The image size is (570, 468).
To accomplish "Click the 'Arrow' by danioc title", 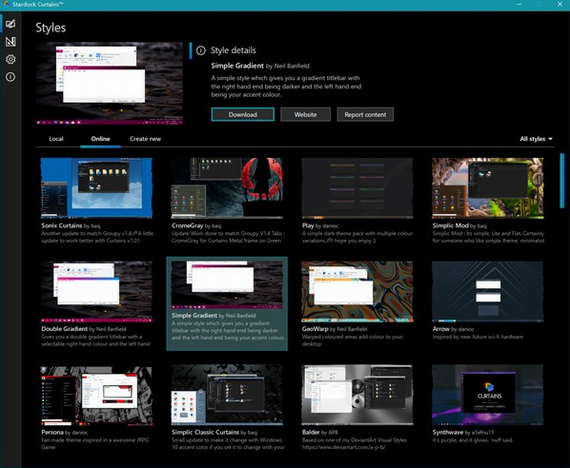I will [453, 329].
